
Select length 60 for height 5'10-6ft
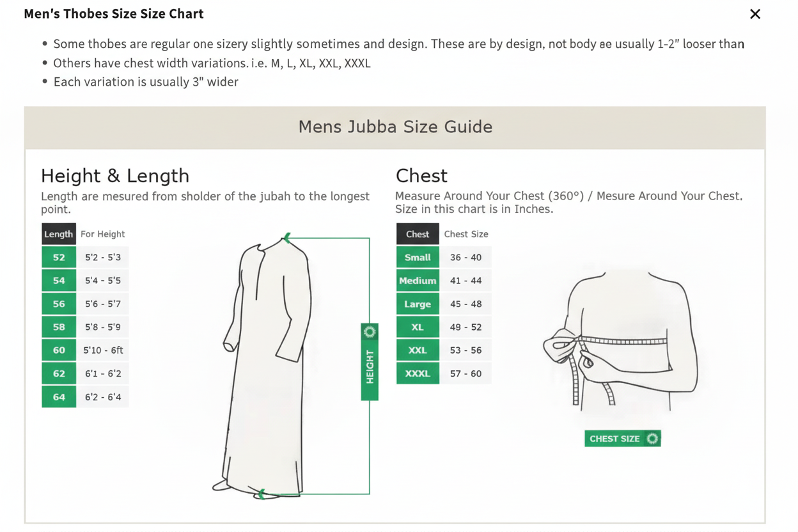pos(85,350)
